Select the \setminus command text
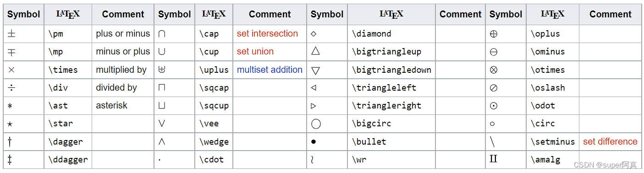Viewport: 644px width, 173px height. click(553, 142)
